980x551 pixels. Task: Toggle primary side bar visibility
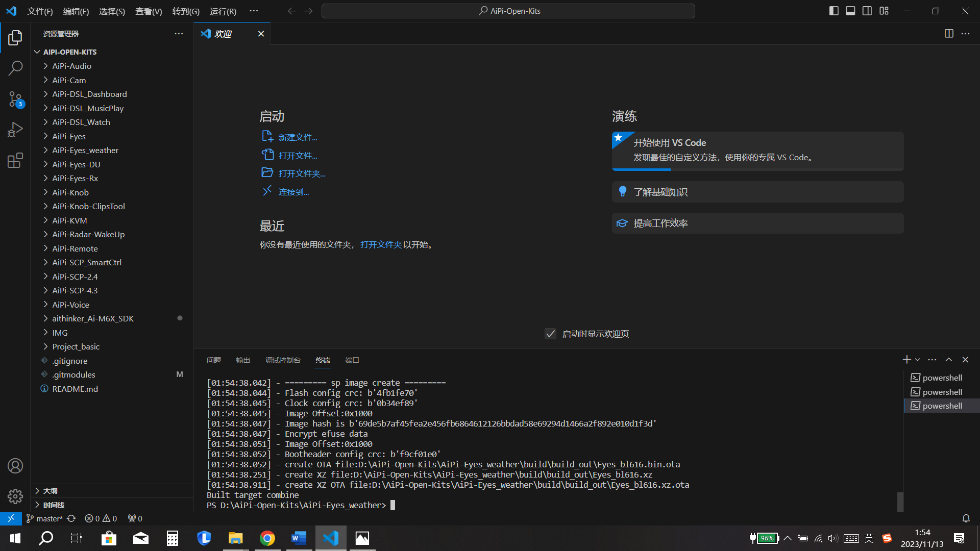834,11
